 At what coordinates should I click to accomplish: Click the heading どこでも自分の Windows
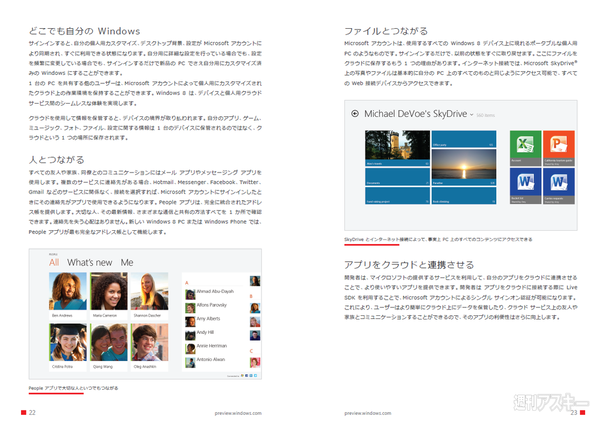coord(85,31)
